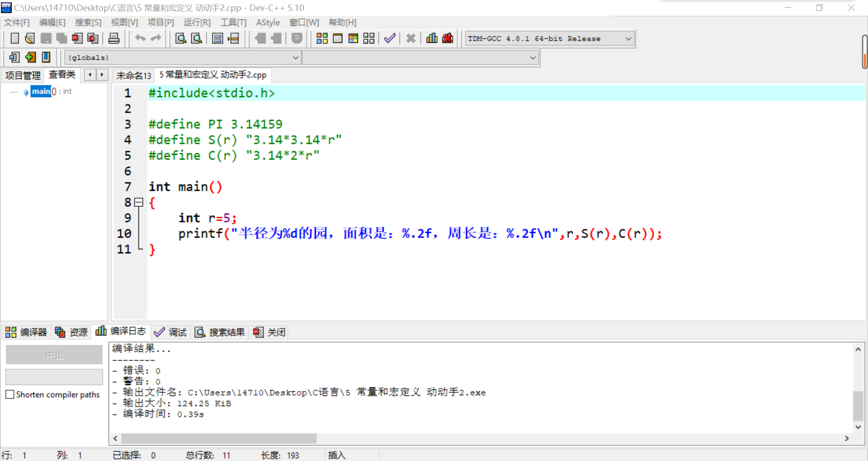Click the Goto line toolbar icon
Image resolution: width=868 pixels, height=461 pixels.
click(233, 38)
